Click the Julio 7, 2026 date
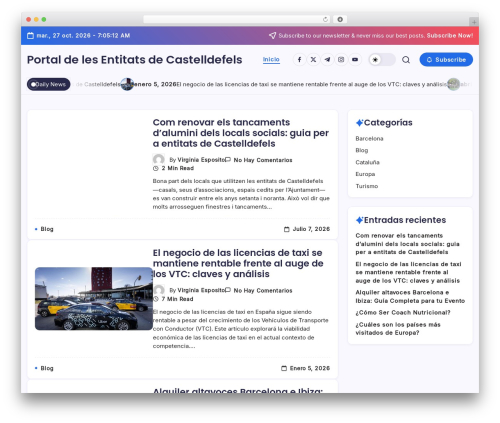 tap(311, 229)
